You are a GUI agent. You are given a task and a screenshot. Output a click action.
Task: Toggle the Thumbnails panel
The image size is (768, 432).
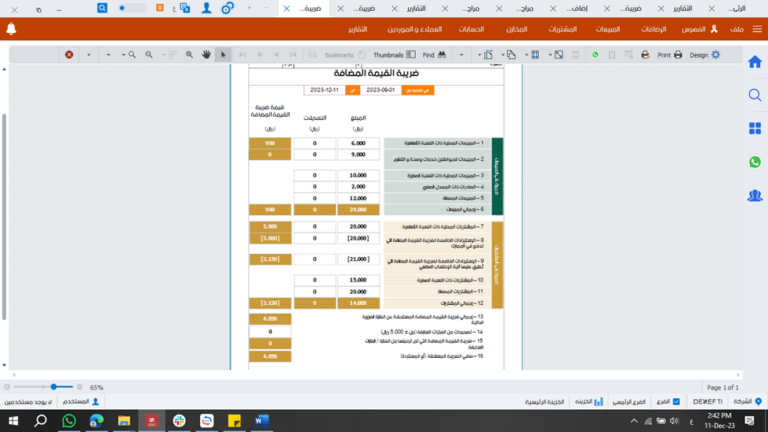click(388, 54)
